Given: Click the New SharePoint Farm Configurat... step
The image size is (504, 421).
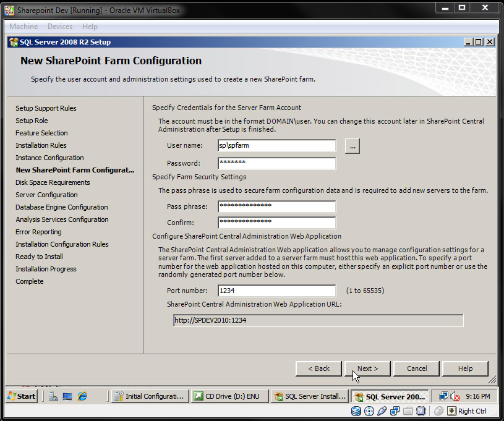Looking at the screenshot, I should tap(75, 170).
